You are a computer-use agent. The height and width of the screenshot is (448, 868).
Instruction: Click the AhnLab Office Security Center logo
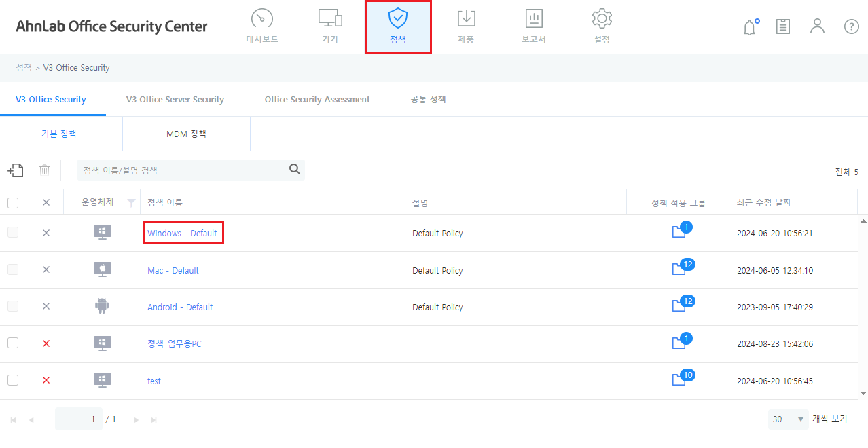[112, 26]
